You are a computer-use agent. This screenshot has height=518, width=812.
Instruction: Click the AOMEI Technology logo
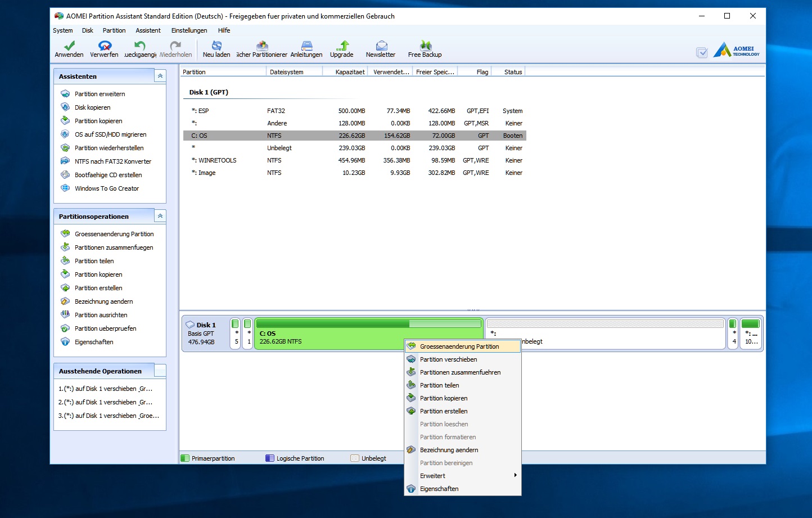(x=737, y=50)
